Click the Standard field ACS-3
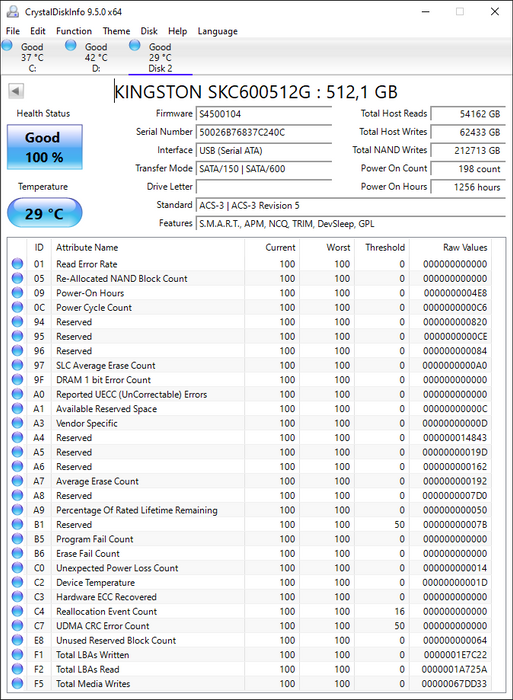Screen dimensions: 513x700 pos(351,205)
